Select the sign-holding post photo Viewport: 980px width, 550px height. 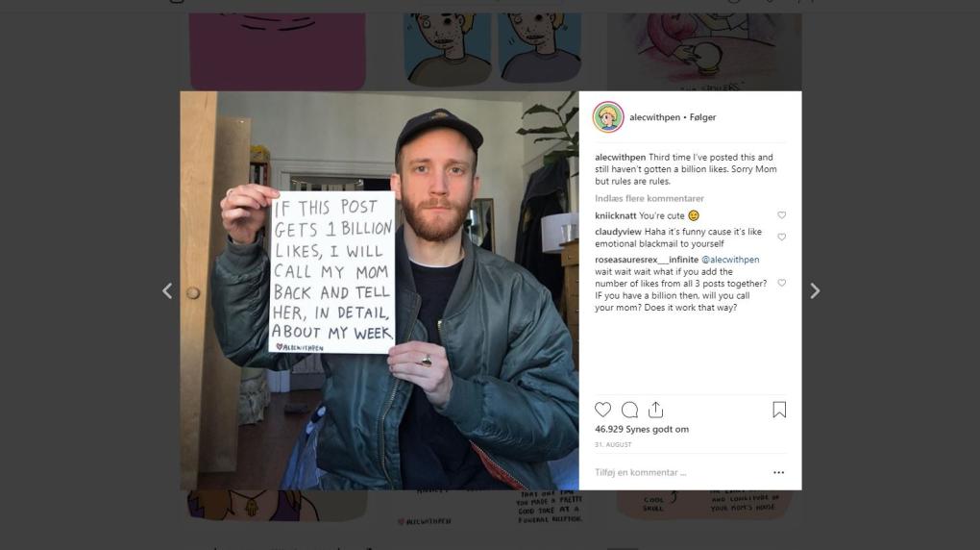pyautogui.click(x=380, y=290)
